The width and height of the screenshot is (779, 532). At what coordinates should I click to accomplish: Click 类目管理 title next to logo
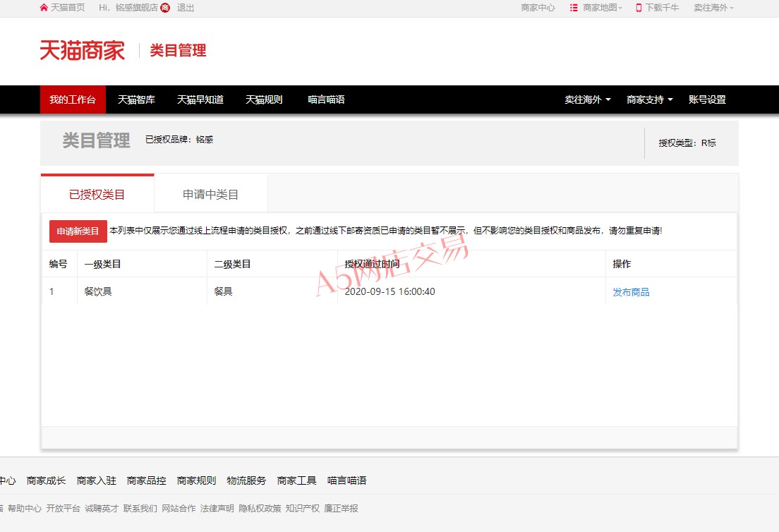(178, 50)
